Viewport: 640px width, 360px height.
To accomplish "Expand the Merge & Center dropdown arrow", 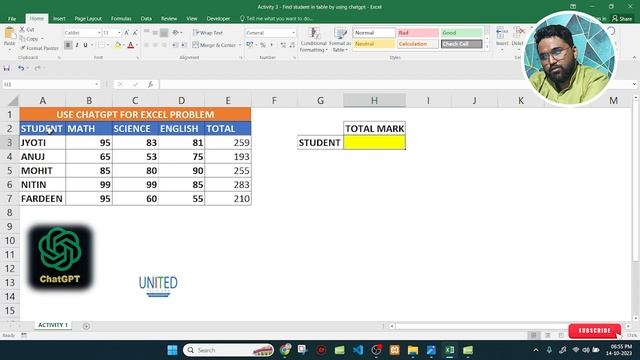I will 240,45.
